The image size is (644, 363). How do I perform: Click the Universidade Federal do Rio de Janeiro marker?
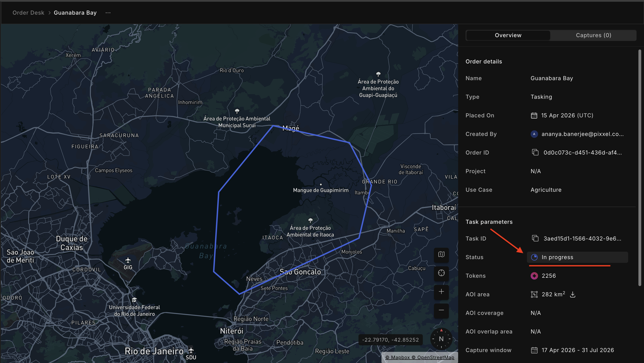click(134, 300)
